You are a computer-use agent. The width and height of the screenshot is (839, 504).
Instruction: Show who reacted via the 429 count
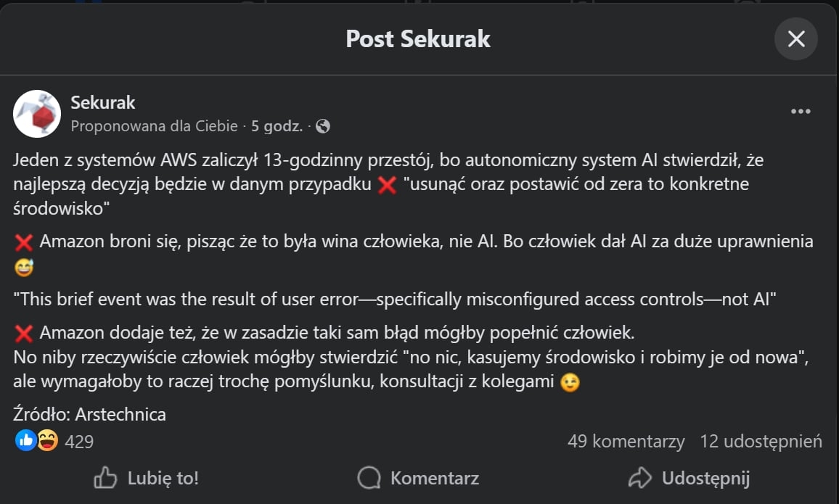pyautogui.click(x=79, y=441)
